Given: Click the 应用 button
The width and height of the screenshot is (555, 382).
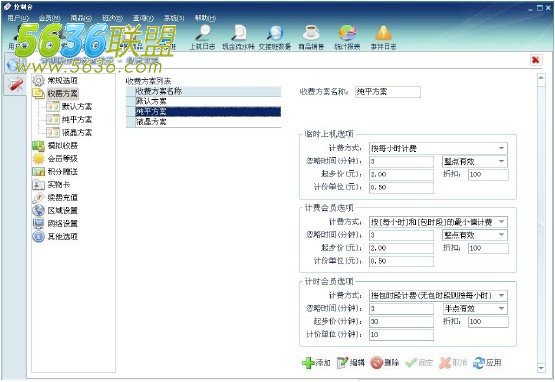Looking at the screenshot, I should coord(488,363).
